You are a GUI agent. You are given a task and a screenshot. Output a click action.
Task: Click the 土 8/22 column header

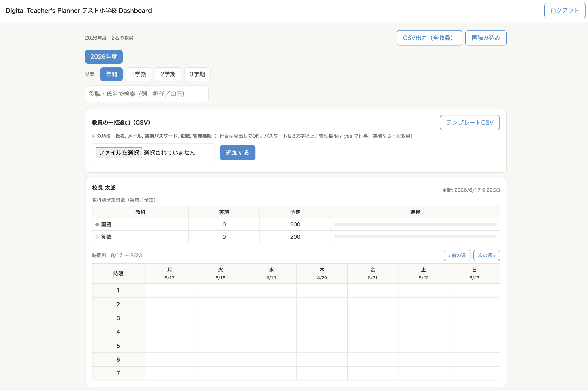coord(423,274)
